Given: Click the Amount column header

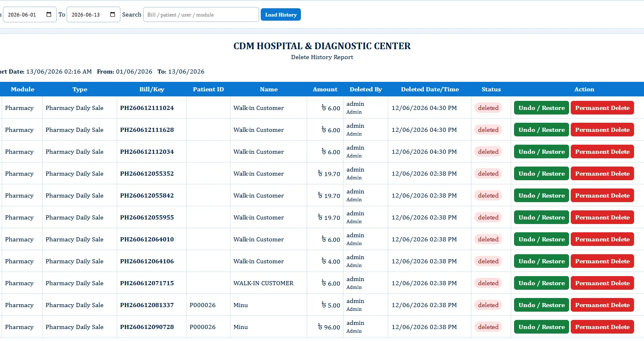Looking at the screenshot, I should coord(325,89).
